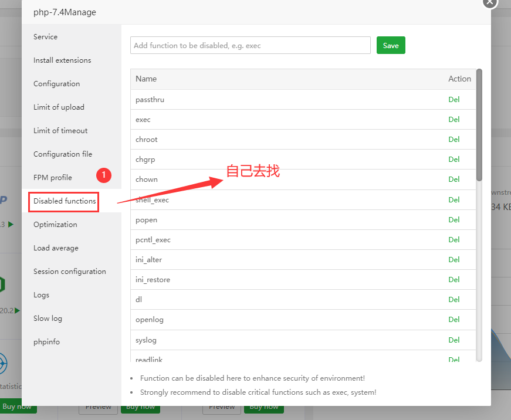The image size is (511, 420).
Task: Delete the popen disabled function
Action: 454,219
